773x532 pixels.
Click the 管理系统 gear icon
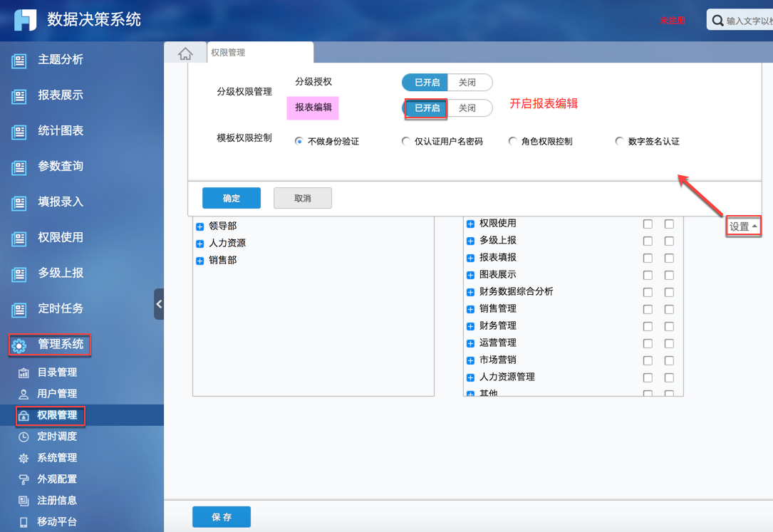(x=19, y=345)
